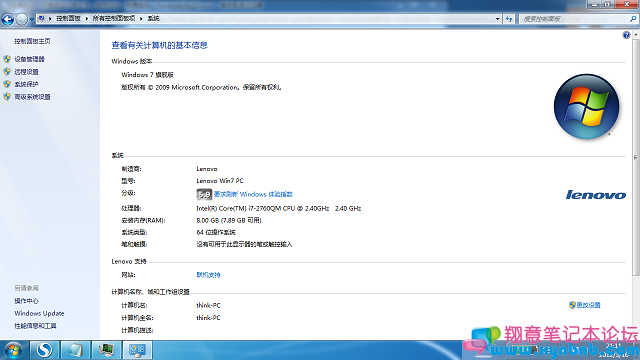This screenshot has height=360, width=640.
Task: Go back with the blue back arrow
Action: [x=8, y=19]
